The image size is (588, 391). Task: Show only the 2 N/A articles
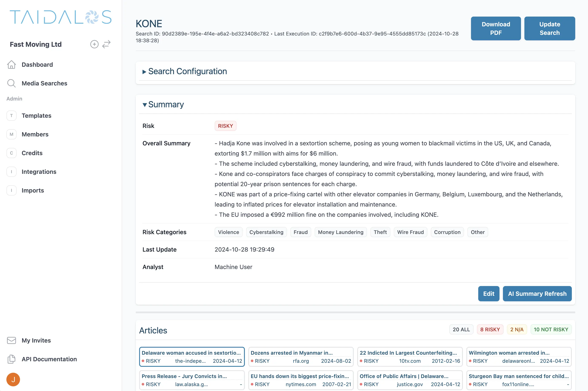click(517, 329)
